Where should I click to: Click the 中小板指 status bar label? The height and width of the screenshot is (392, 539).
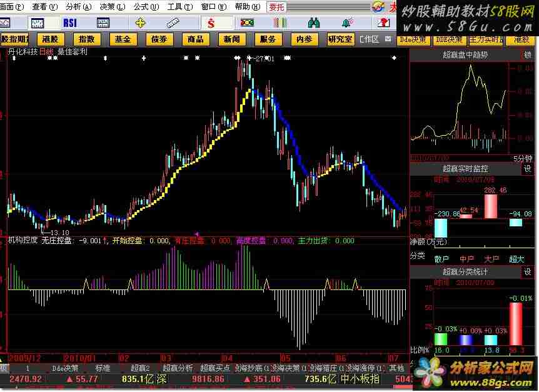point(360,379)
